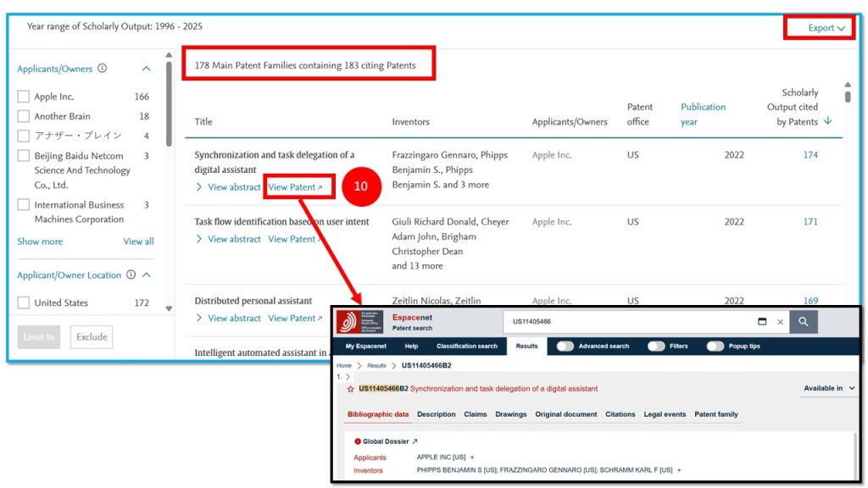Click cited count 174
868x488 pixels.
coord(810,155)
